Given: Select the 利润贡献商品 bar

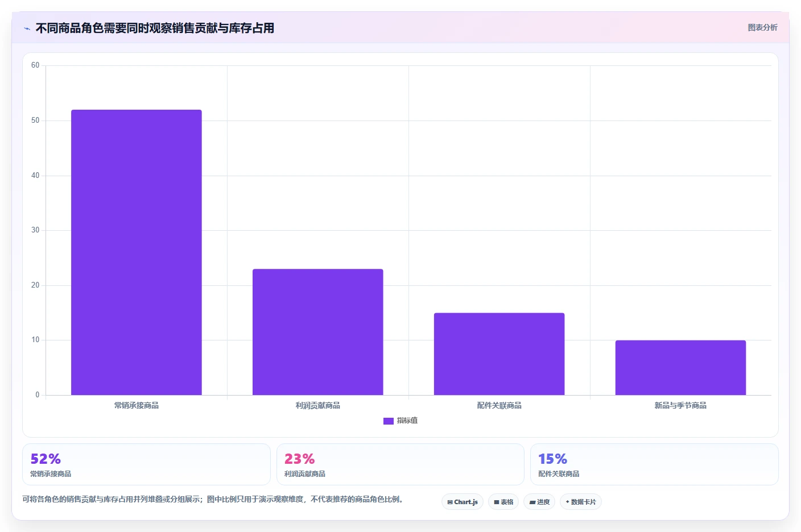Looking at the screenshot, I should click(318, 332).
